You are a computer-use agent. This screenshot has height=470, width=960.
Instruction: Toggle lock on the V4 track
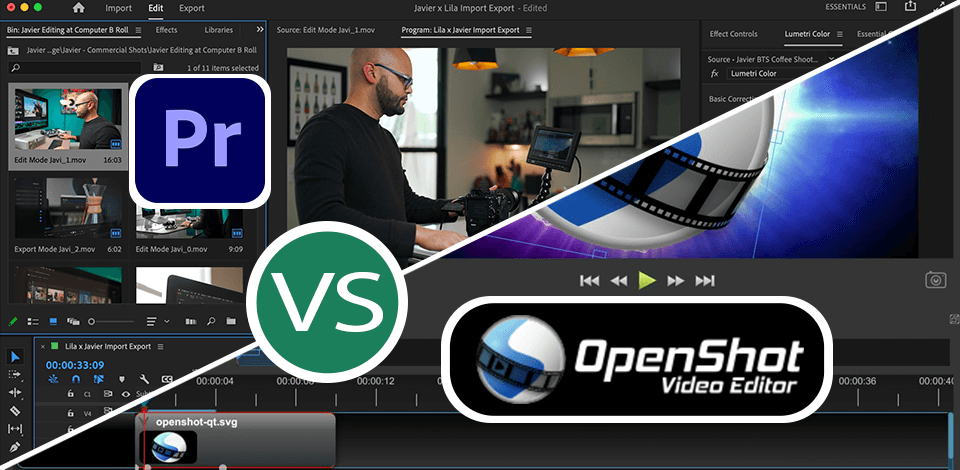[70, 414]
